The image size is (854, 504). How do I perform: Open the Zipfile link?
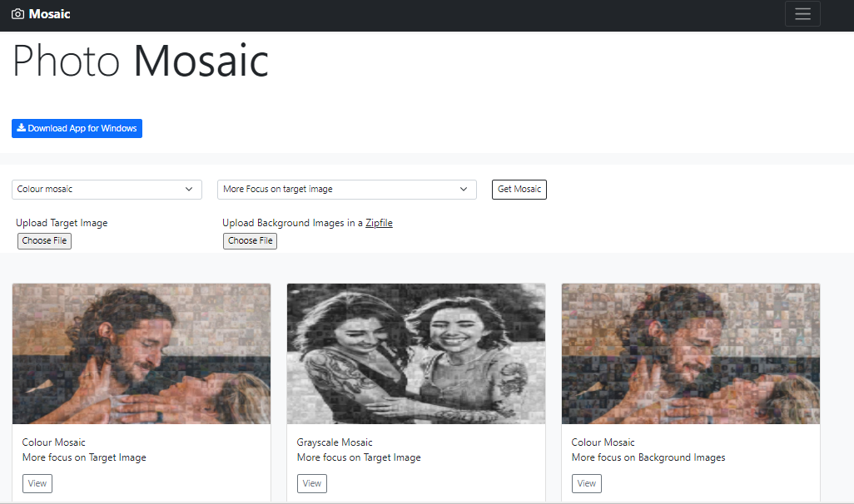(379, 223)
